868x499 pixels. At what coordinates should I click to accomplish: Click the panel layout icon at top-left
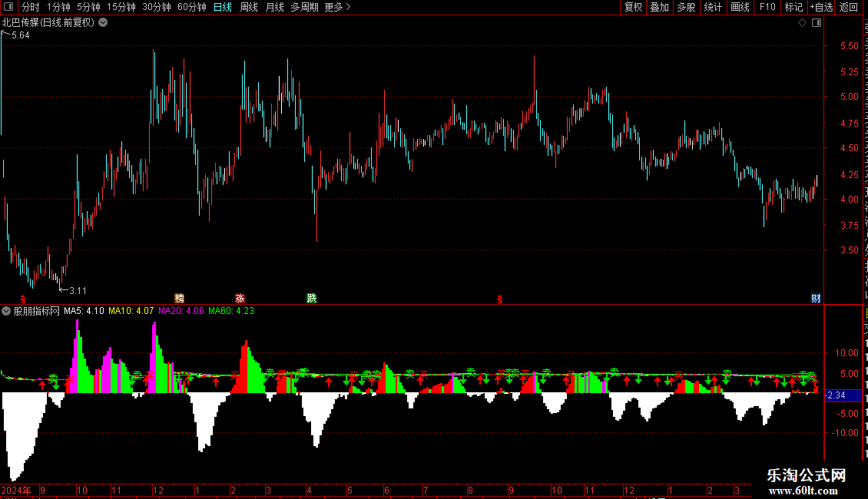point(8,7)
